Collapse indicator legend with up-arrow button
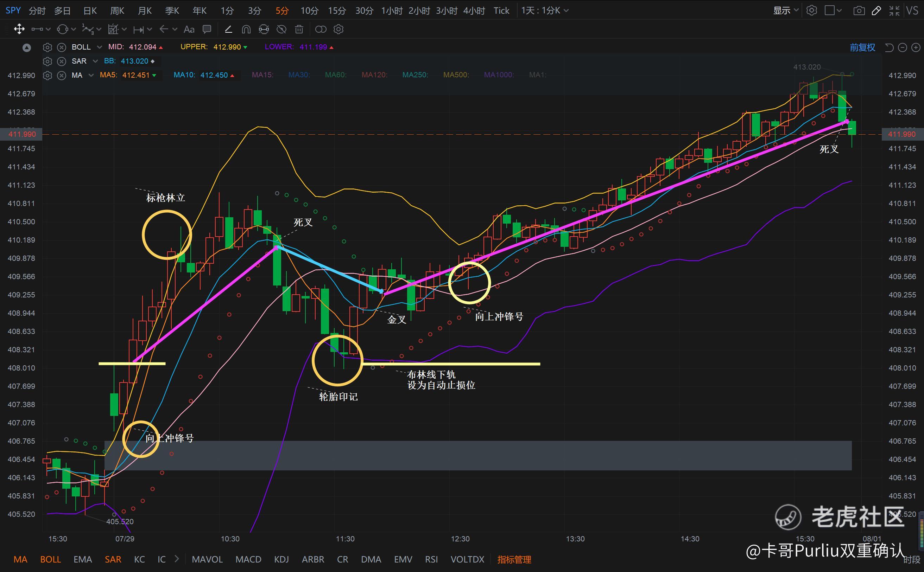 point(26,48)
